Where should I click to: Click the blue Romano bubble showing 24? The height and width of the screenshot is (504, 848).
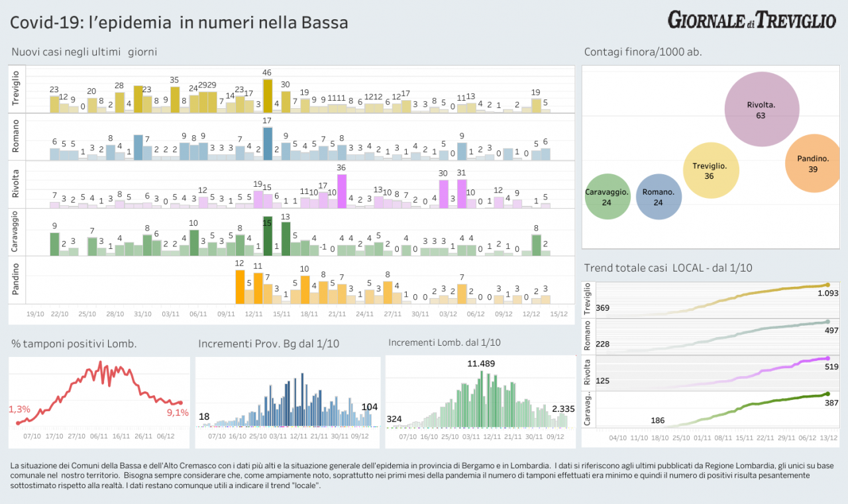[659, 197]
